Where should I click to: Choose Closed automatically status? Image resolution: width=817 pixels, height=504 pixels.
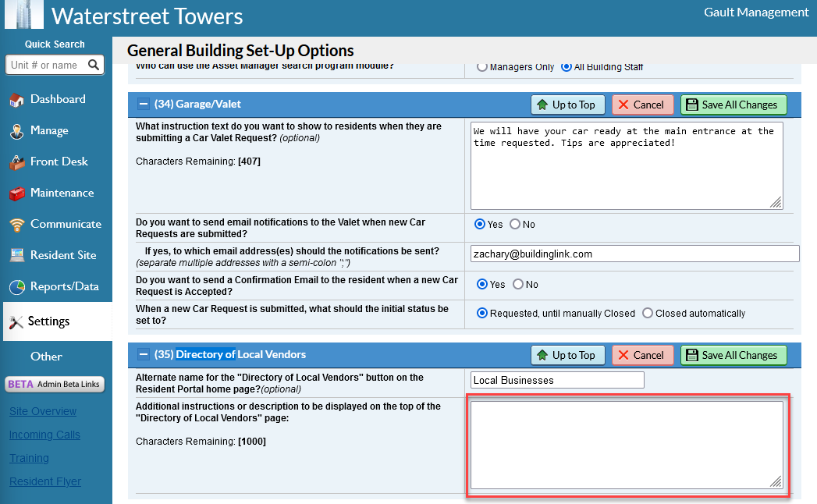click(x=648, y=313)
